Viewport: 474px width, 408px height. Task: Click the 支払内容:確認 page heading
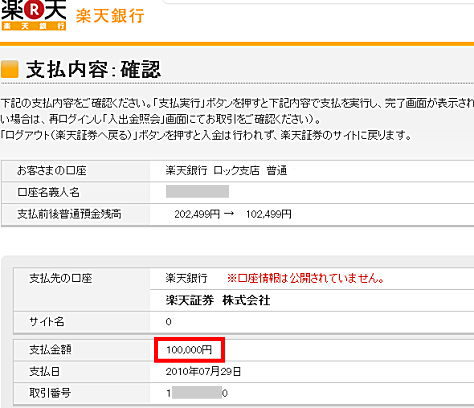pyautogui.click(x=93, y=69)
